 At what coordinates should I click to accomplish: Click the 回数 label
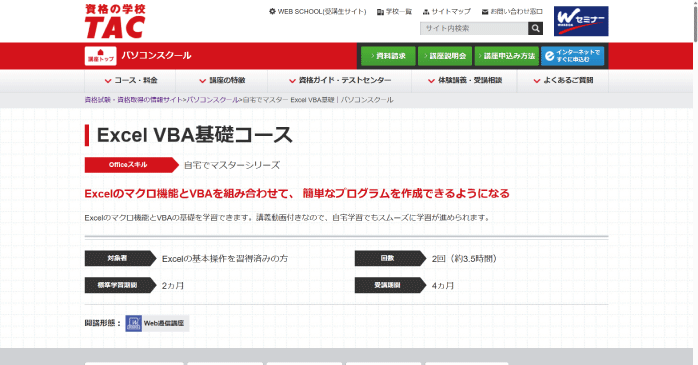[x=390, y=259]
